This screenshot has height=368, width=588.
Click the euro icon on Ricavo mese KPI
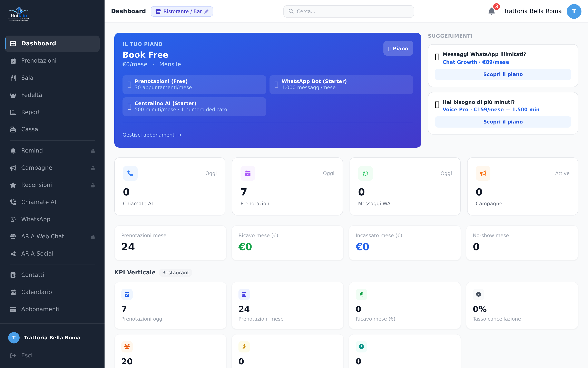(361, 294)
